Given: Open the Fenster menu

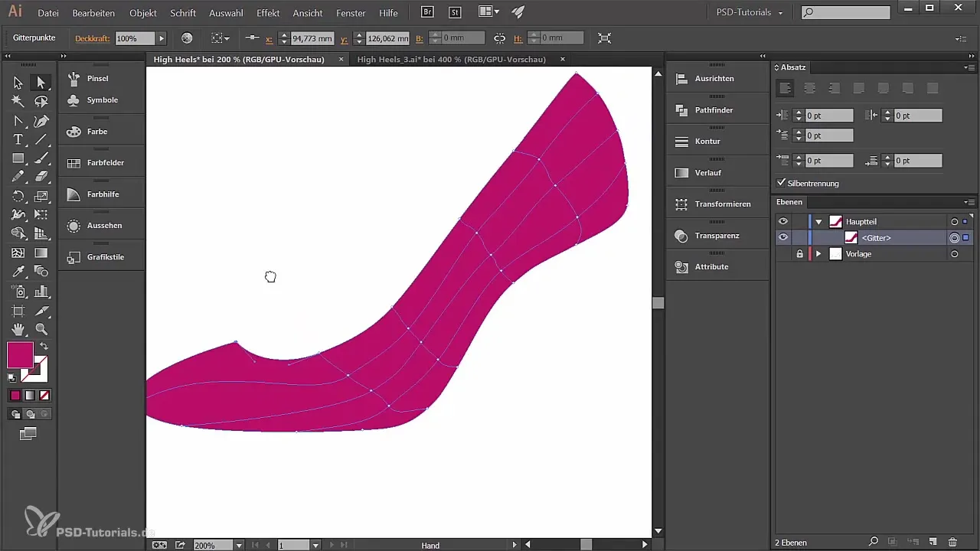Looking at the screenshot, I should click(351, 13).
